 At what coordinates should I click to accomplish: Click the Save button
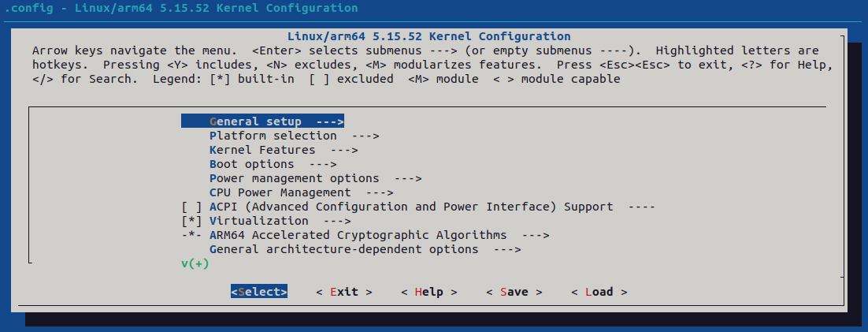pos(514,292)
